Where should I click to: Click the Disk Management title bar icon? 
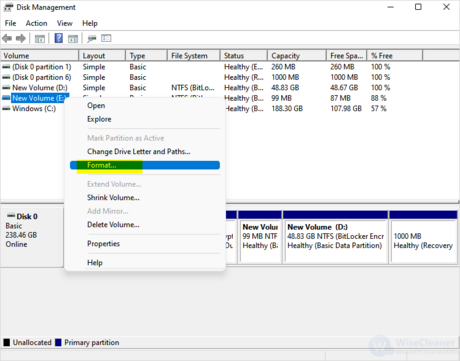tap(8, 7)
